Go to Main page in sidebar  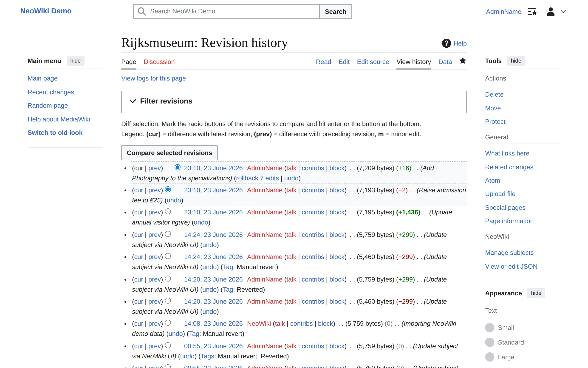point(42,78)
